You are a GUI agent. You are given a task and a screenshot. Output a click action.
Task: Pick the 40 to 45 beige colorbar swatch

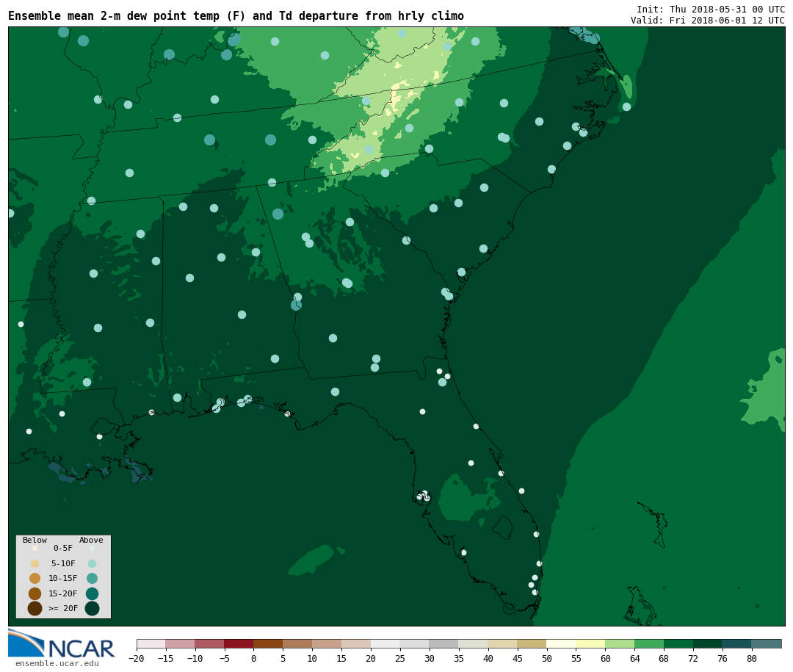(x=503, y=643)
